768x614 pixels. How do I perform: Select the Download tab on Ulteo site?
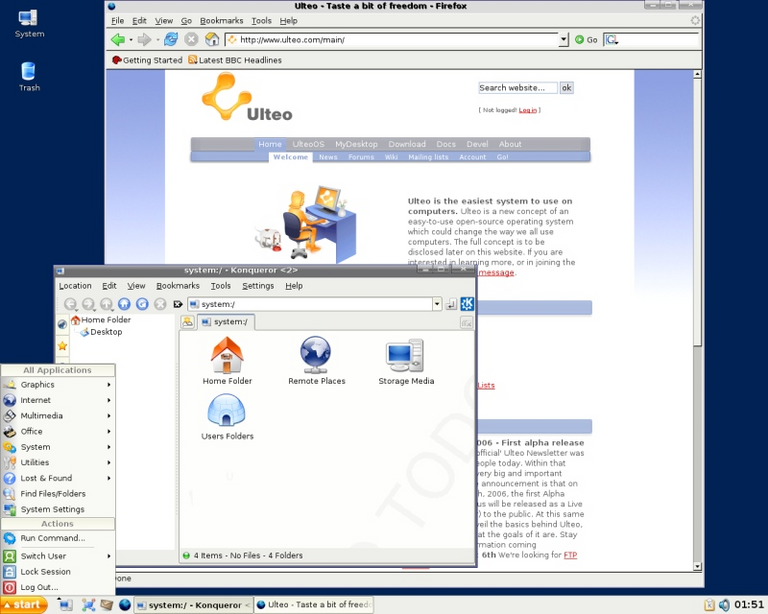coord(407,144)
